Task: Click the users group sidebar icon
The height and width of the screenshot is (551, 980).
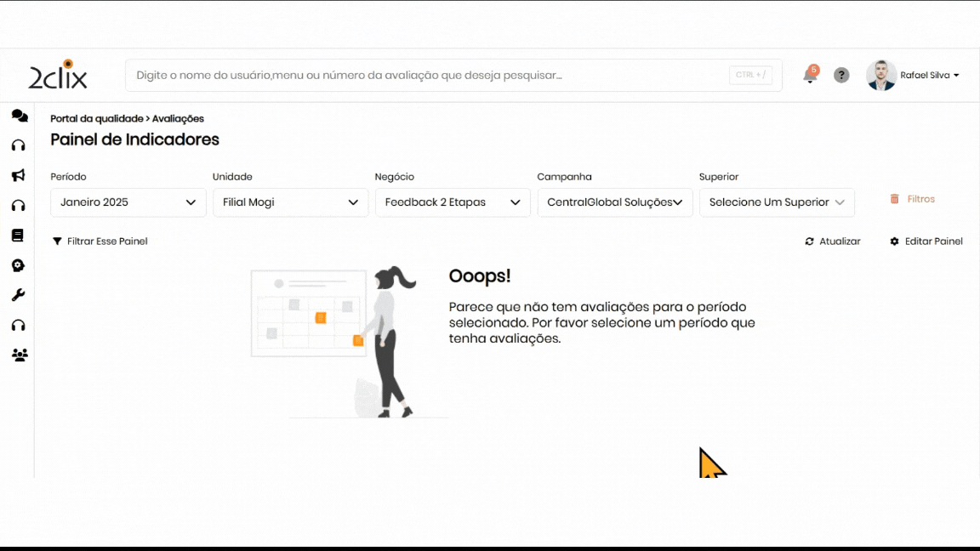Action: click(19, 355)
